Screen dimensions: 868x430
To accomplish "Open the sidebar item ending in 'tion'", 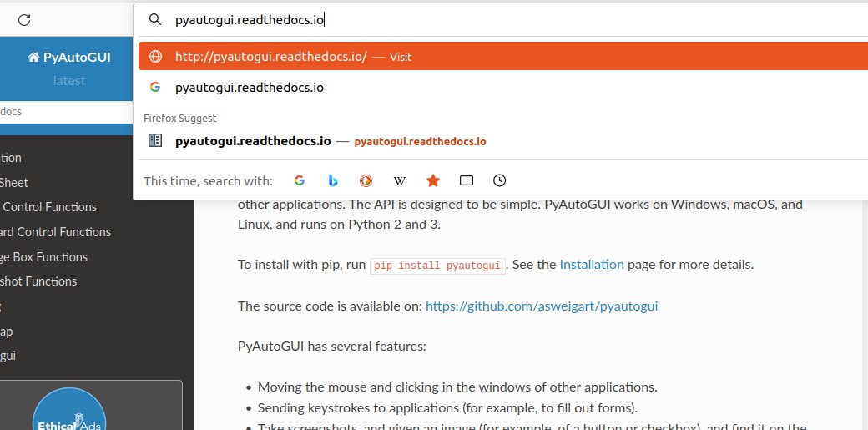I will (x=11, y=158).
